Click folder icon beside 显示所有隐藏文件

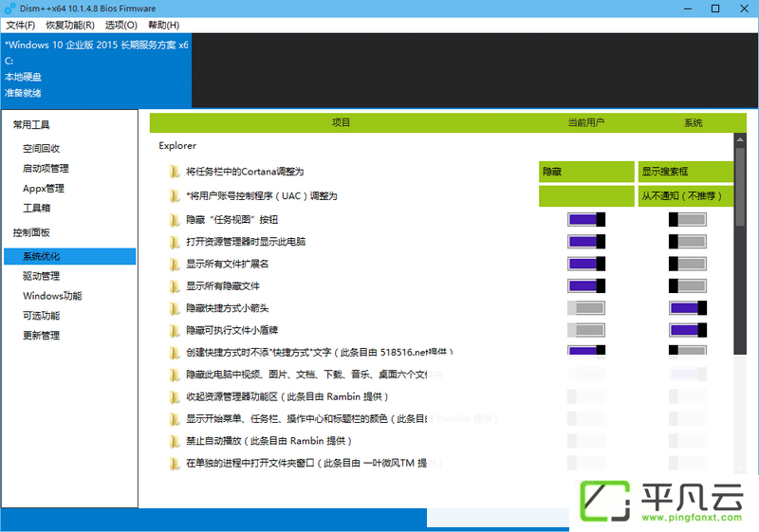pos(175,286)
